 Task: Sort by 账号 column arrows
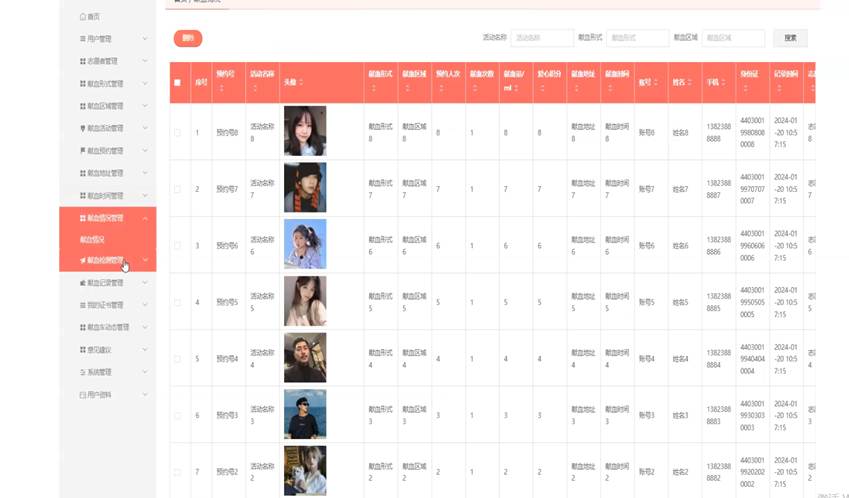pyautogui.click(x=655, y=82)
